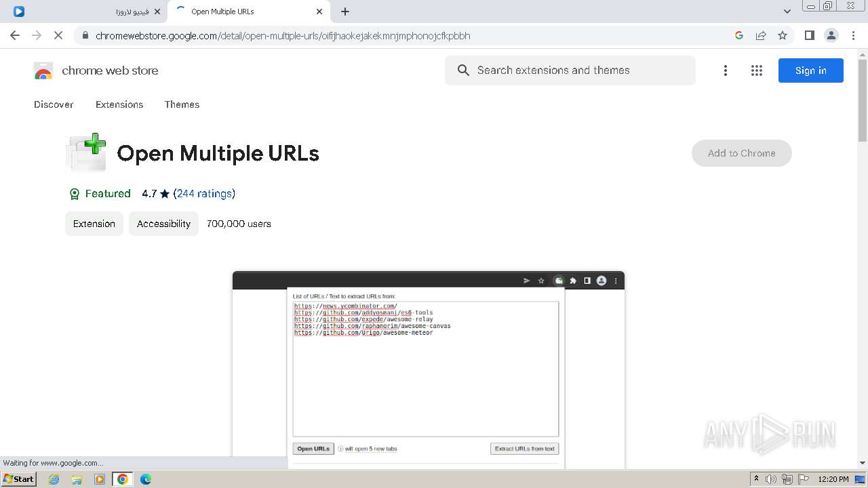Open the web store more options dots
The image size is (868, 488).
(x=726, y=70)
